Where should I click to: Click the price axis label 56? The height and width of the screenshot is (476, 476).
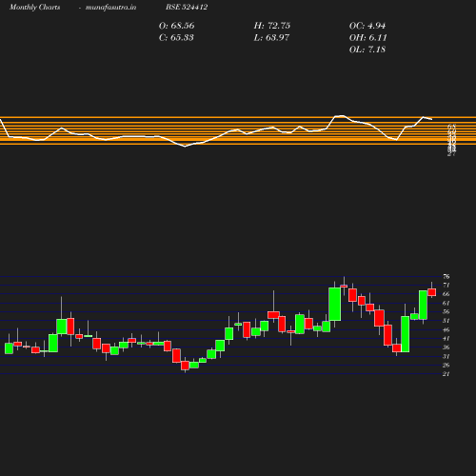(x=446, y=312)
